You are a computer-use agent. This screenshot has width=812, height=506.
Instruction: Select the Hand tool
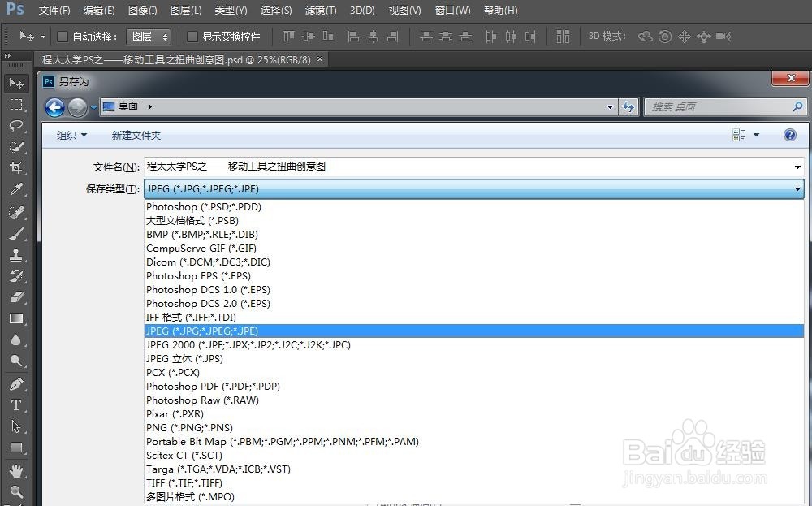click(16, 471)
